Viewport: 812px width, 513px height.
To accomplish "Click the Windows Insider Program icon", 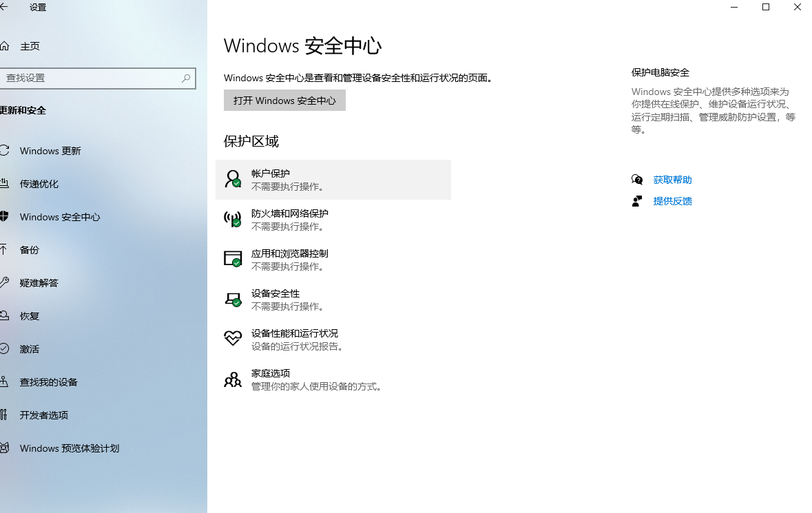I will 4,448.
